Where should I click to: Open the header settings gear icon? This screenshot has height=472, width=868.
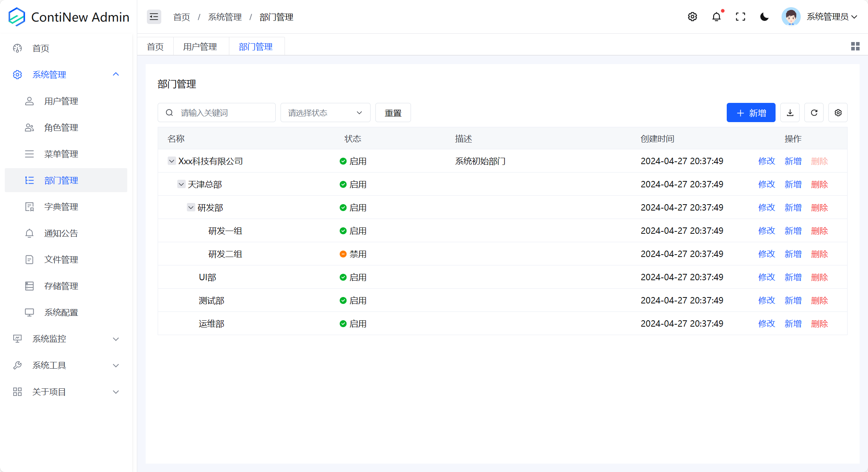point(693,16)
